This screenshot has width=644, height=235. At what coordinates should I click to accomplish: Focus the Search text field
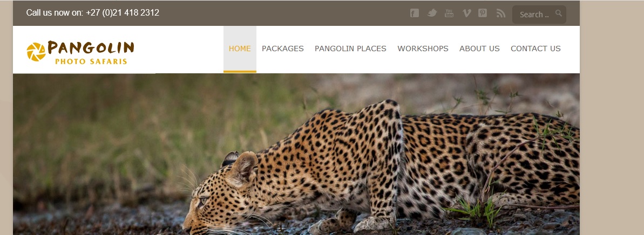[x=539, y=15]
